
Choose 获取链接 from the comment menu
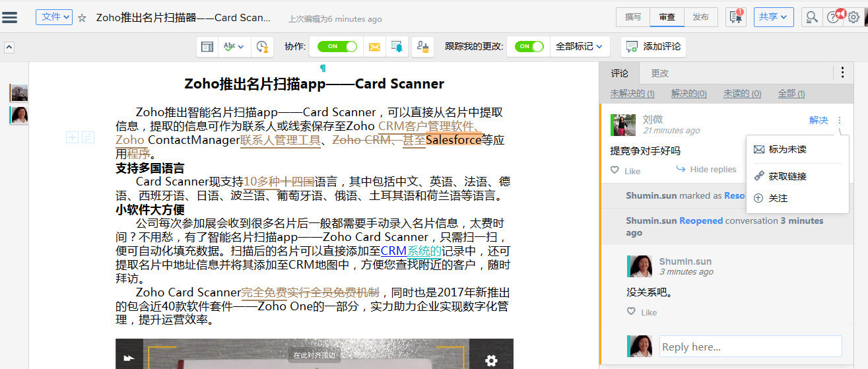click(x=797, y=176)
